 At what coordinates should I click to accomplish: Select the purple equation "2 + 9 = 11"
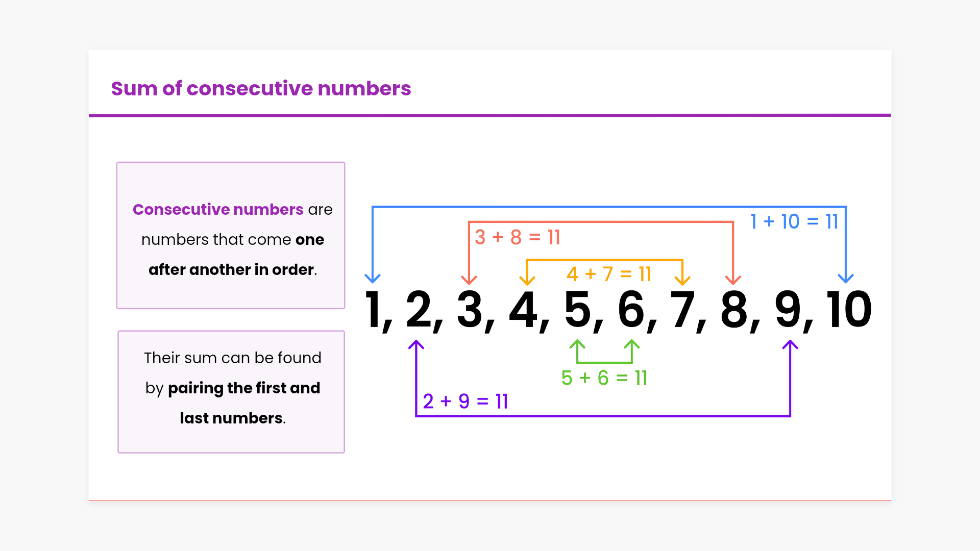tap(465, 402)
